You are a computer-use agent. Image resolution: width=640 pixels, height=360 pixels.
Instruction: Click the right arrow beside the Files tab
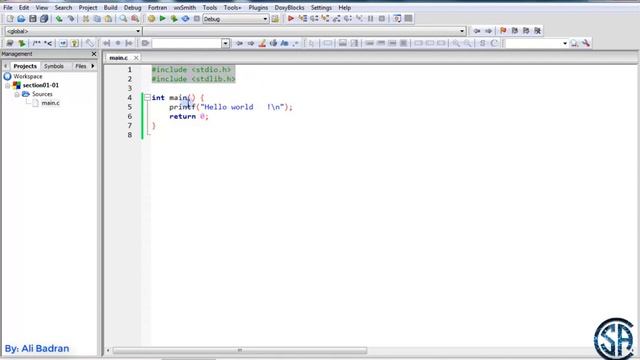[93, 66]
